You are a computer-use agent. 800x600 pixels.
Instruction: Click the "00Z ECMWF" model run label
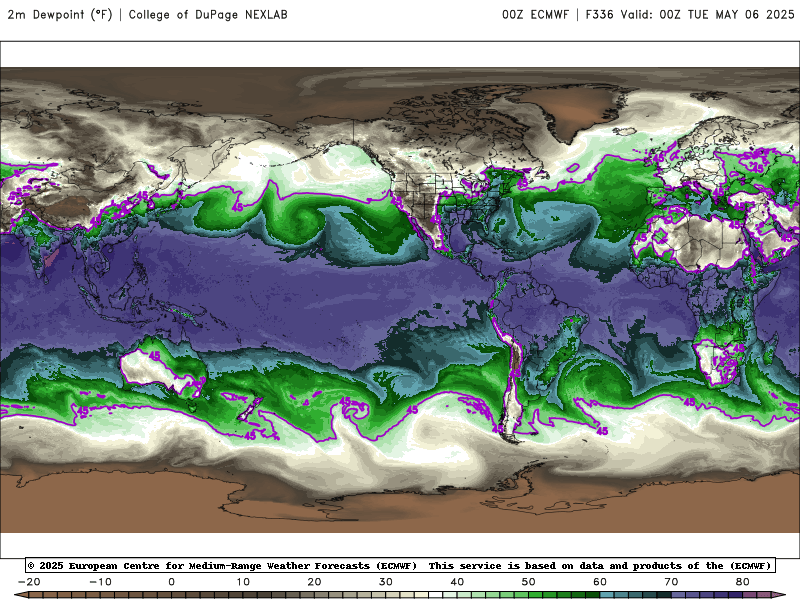(x=535, y=14)
